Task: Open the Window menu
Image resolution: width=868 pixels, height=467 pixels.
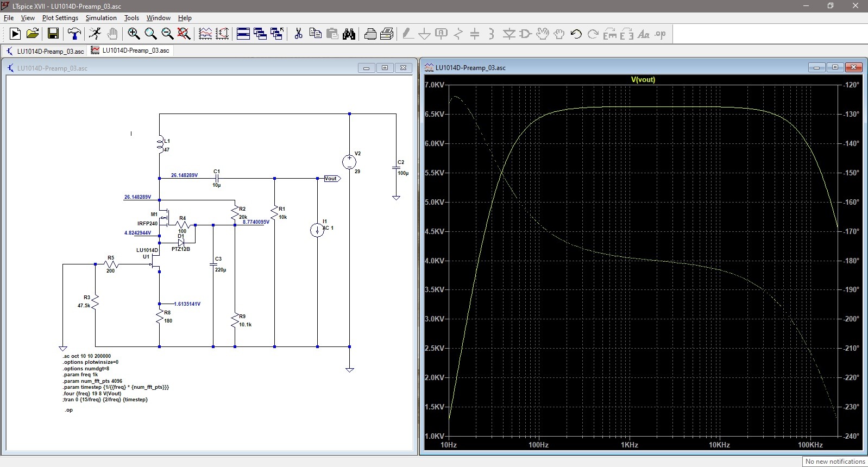Action: (x=159, y=18)
